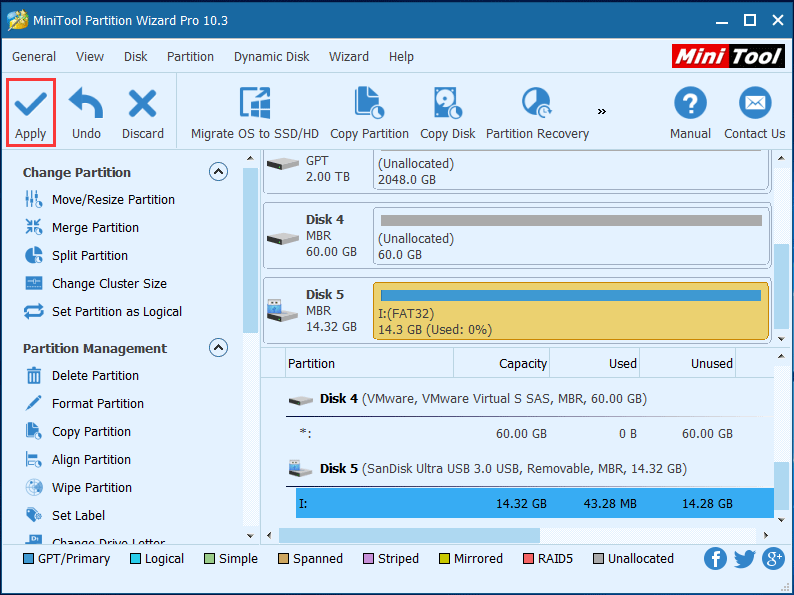This screenshot has width=794, height=595.
Task: Launch Migrate OS to SSD/HD wizard
Action: coord(255,112)
